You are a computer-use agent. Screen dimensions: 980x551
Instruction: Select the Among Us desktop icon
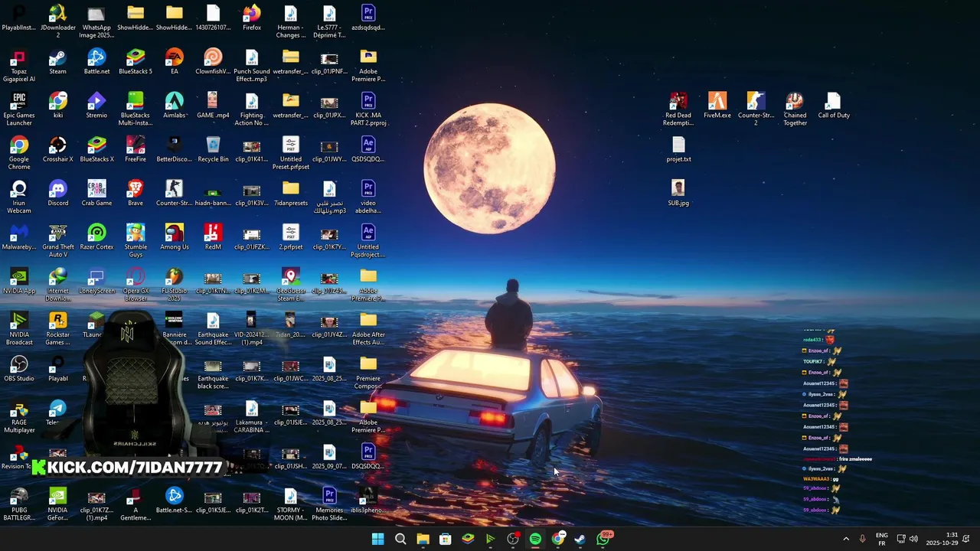click(175, 237)
